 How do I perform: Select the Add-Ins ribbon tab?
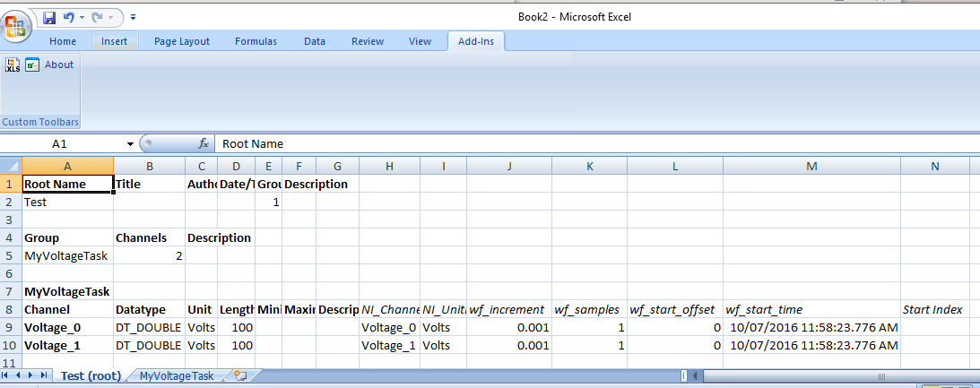point(475,41)
